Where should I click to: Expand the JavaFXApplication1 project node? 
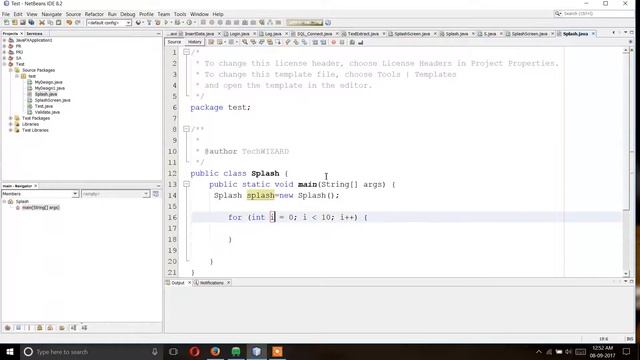[4, 40]
